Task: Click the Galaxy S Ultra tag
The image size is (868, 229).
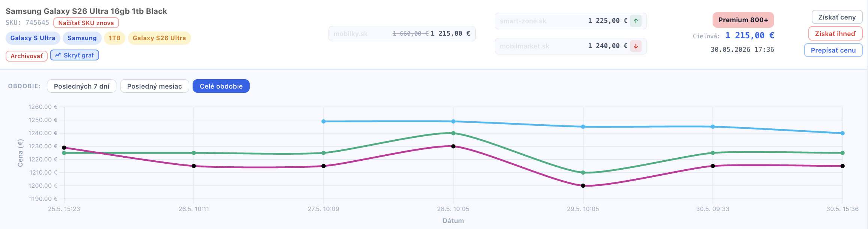Action: pos(33,38)
